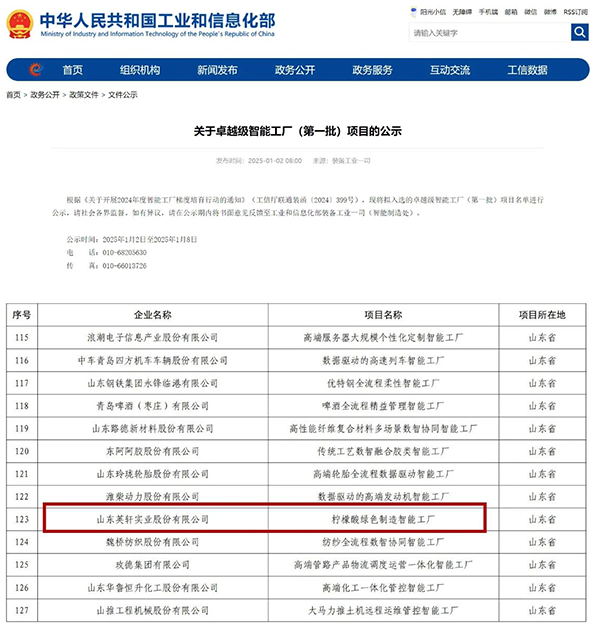Click cell 大马力推土机远程运维管控智能工厂

point(383,610)
